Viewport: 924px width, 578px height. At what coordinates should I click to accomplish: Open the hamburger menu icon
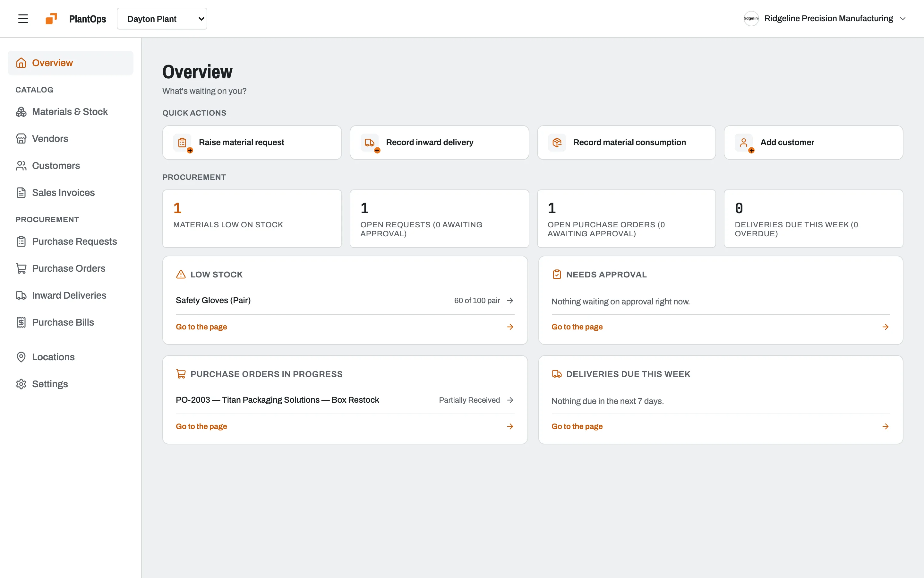[23, 19]
